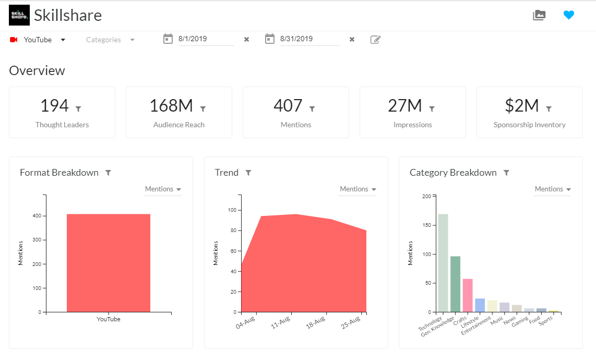Screen dimensions: 596x364
Task: Select the Audience Reach card label
Action: tap(179, 125)
